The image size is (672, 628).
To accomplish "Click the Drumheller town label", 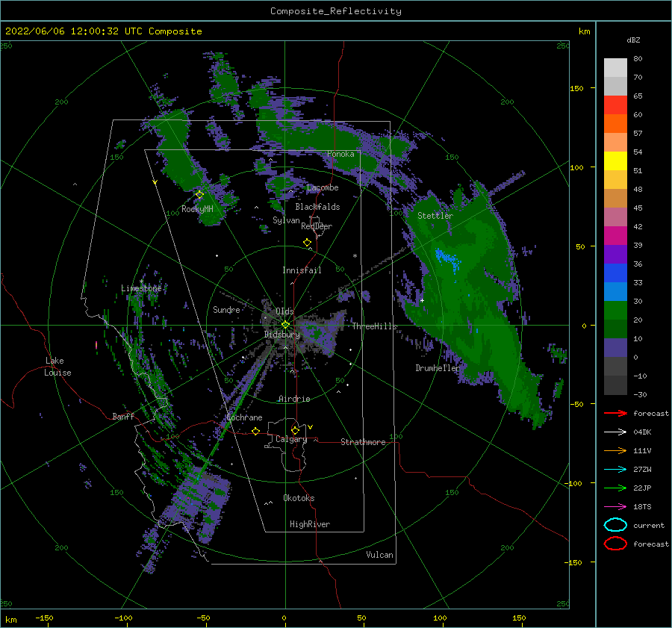I will (438, 368).
